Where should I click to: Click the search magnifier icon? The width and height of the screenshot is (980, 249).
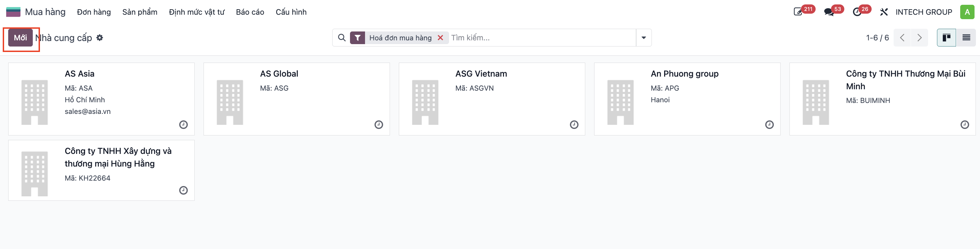[341, 38]
